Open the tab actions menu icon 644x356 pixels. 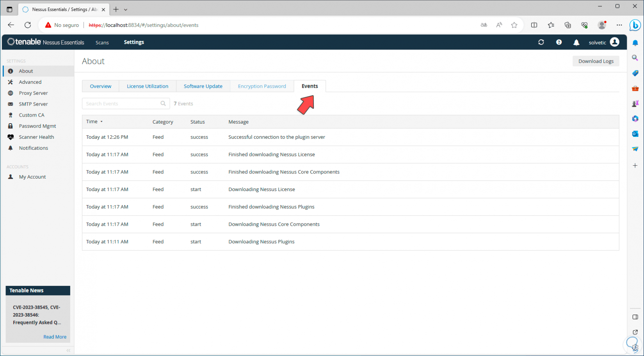tap(9, 9)
